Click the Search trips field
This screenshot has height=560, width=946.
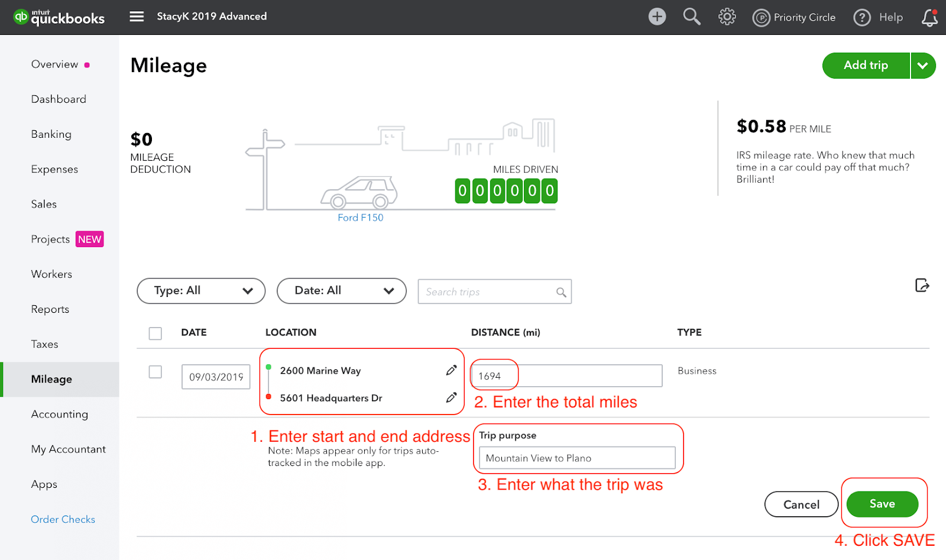pyautogui.click(x=494, y=292)
